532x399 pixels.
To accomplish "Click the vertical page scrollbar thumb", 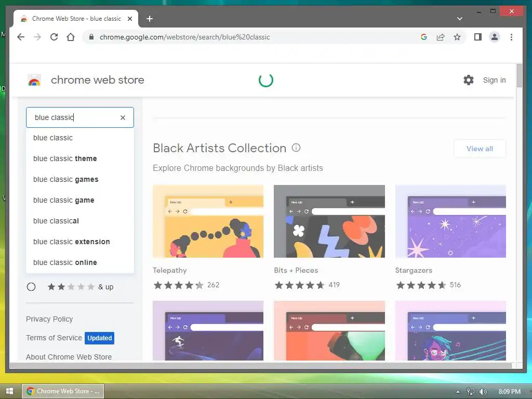I will point(519,75).
